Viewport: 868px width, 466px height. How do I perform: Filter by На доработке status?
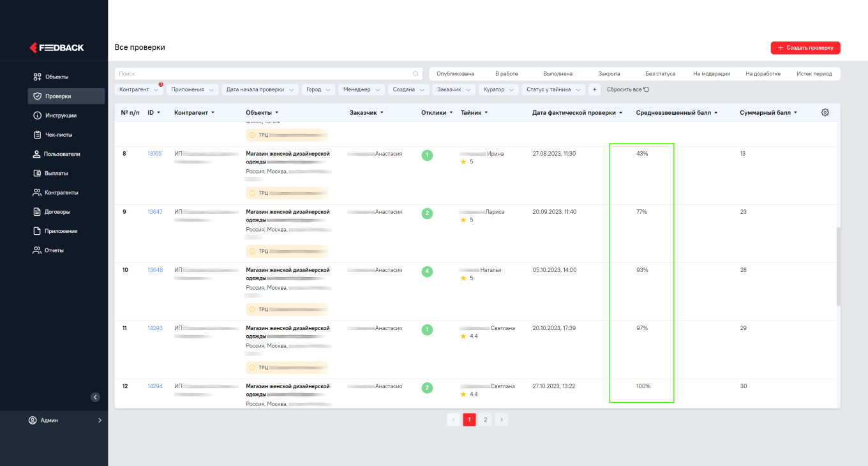pos(763,73)
